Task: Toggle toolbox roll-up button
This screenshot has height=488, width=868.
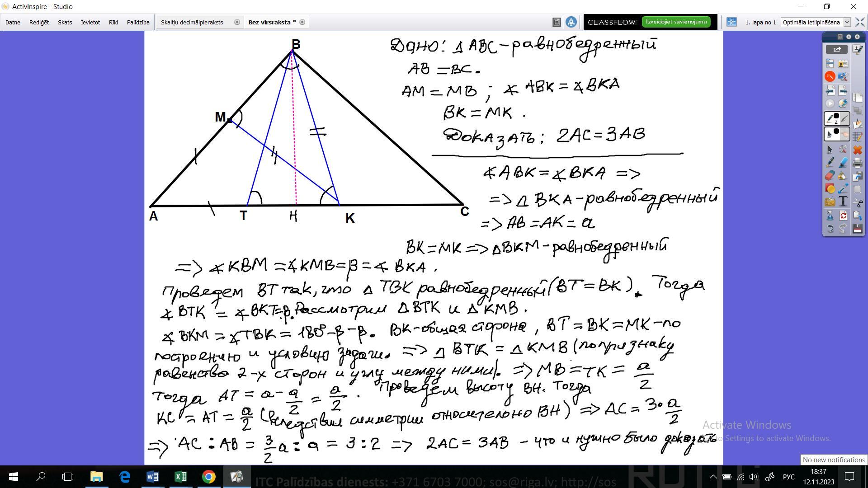Action: [x=849, y=37]
